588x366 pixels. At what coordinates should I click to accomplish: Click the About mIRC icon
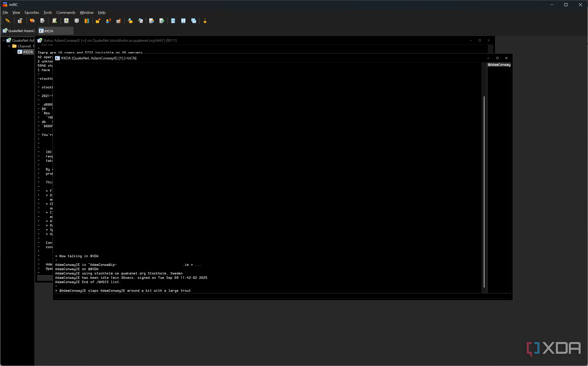coord(205,21)
